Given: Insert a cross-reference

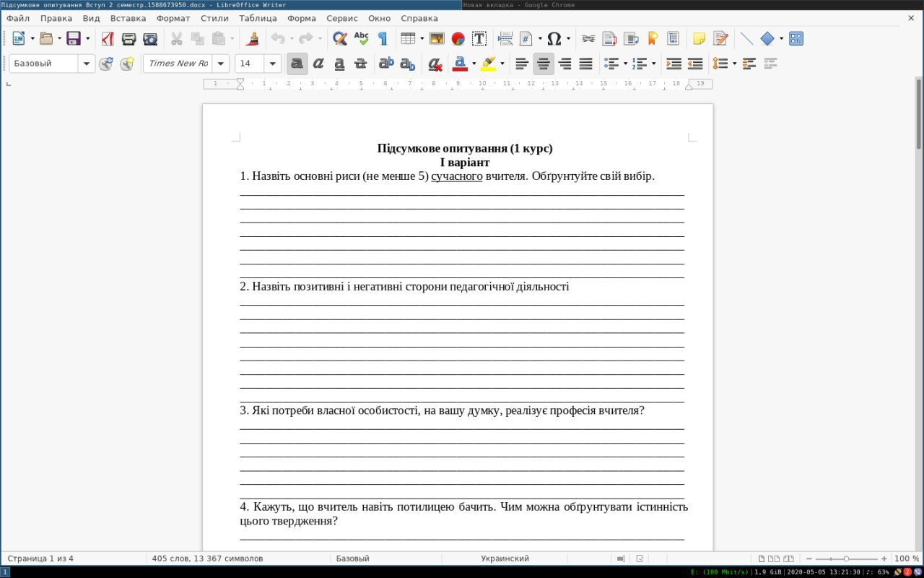Looking at the screenshot, I should (x=674, y=38).
